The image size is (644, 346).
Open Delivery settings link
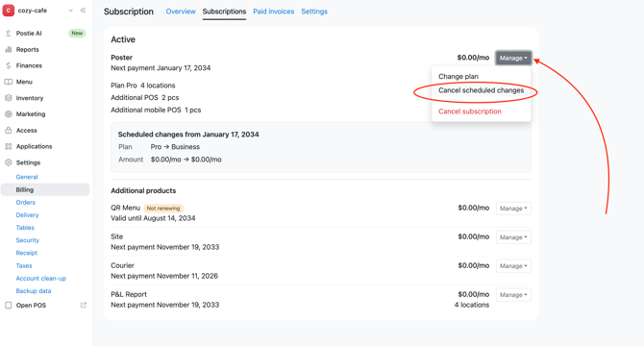coord(27,215)
